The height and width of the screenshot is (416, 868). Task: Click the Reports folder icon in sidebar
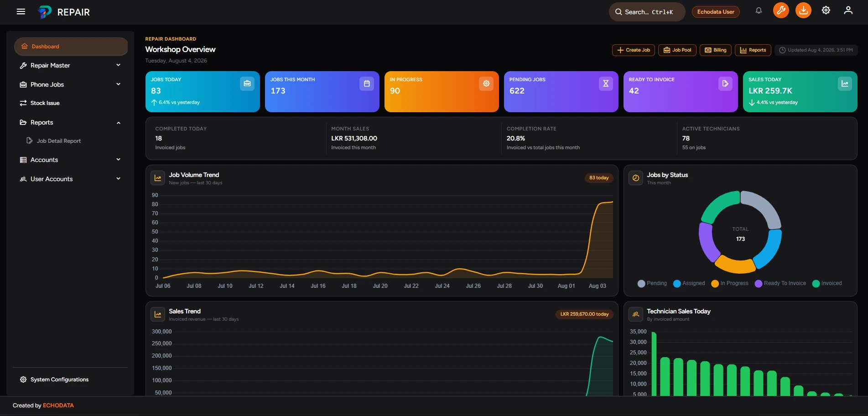(x=23, y=122)
